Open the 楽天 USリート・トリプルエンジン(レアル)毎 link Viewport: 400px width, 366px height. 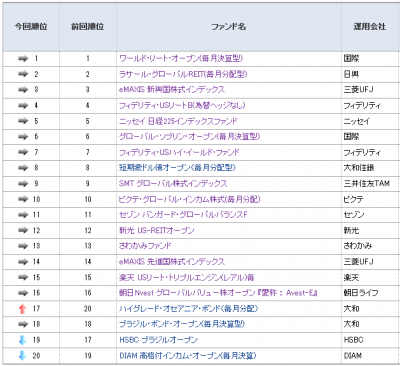coord(186,277)
